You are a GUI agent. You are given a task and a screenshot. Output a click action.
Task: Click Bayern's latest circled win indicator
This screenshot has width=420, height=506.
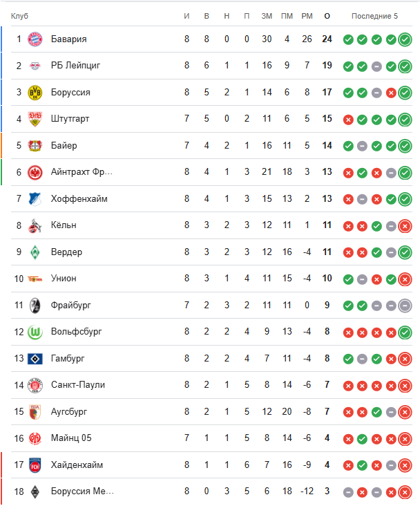(x=405, y=39)
